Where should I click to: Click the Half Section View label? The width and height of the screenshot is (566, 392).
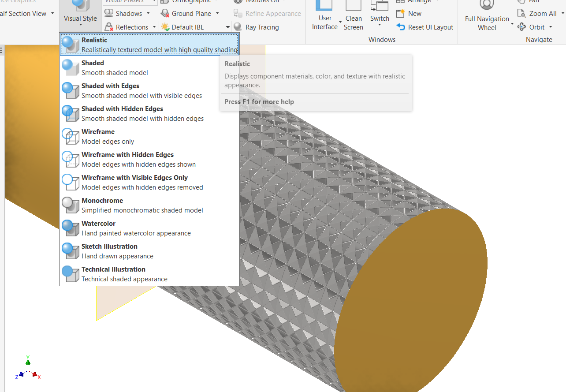(23, 14)
